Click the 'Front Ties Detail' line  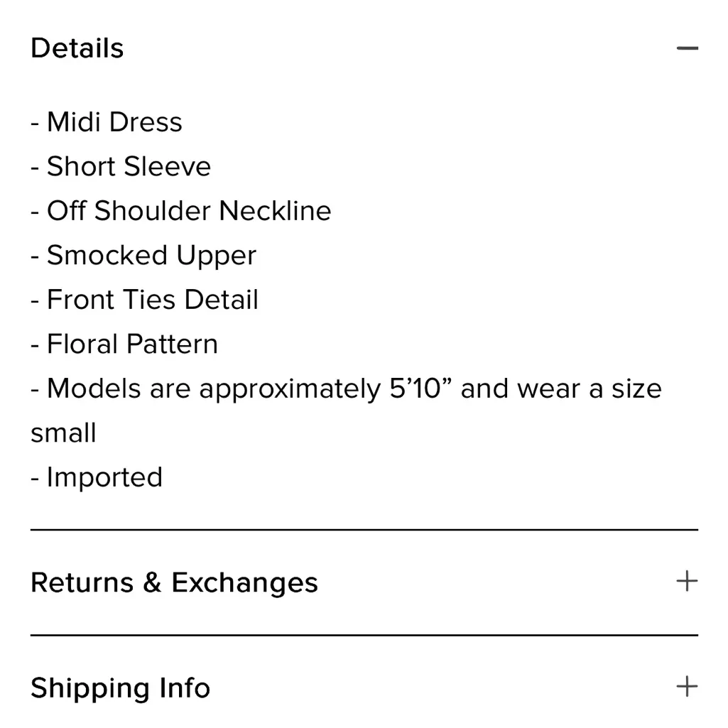(143, 299)
